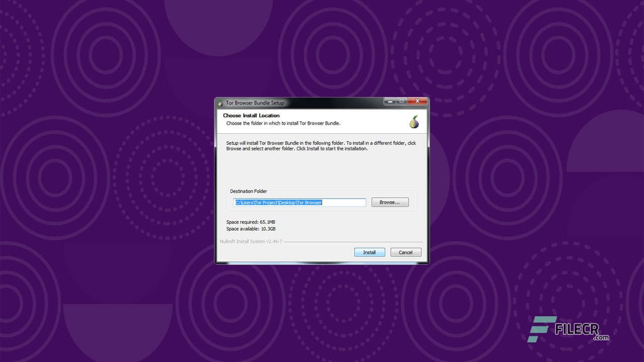Cancel the Tor Browser Bundle installation

click(406, 252)
